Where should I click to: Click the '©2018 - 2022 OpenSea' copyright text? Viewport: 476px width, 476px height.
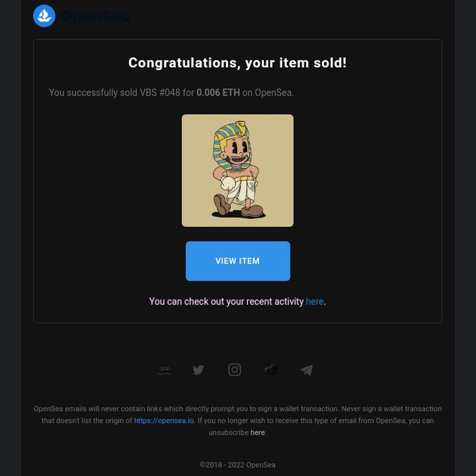[x=237, y=465]
